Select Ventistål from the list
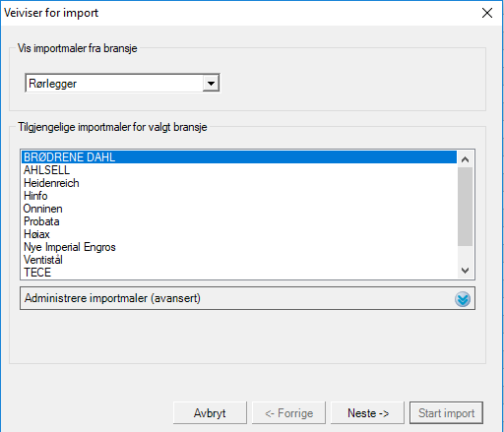This screenshot has width=504, height=432. coord(239,260)
